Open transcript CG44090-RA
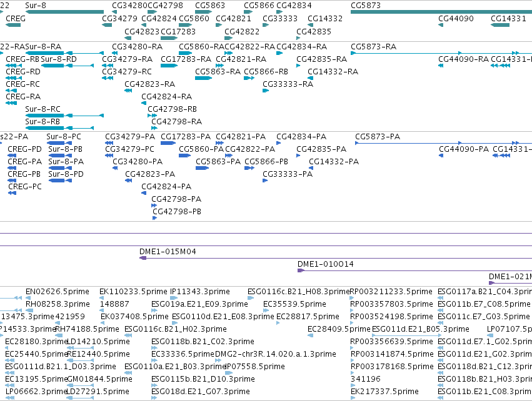 tap(463, 59)
